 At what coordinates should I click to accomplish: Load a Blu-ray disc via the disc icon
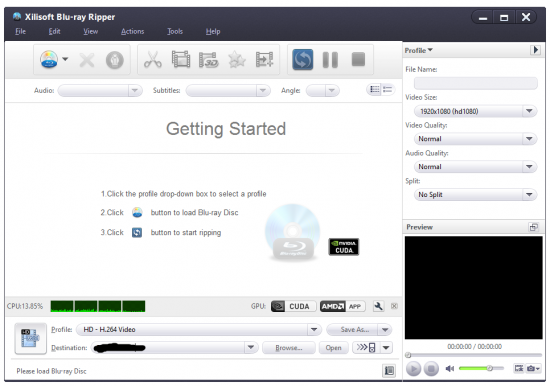pos(49,60)
